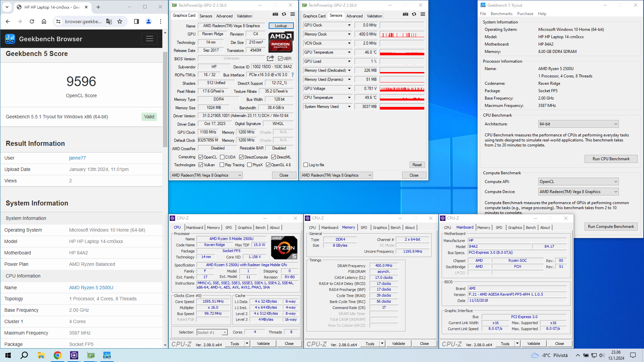Click the GPU Temperature sensor graph
Image resolution: width=644 pixels, height=362 pixels.
[x=402, y=52]
